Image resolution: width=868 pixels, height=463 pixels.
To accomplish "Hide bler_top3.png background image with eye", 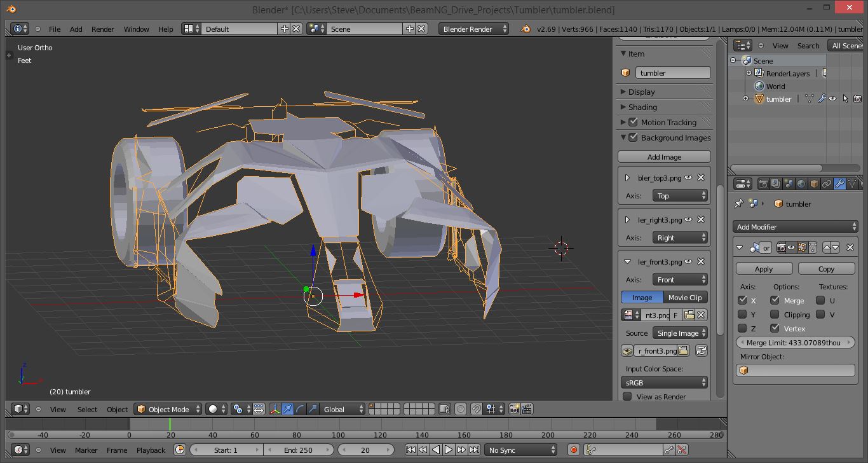I will (x=688, y=177).
